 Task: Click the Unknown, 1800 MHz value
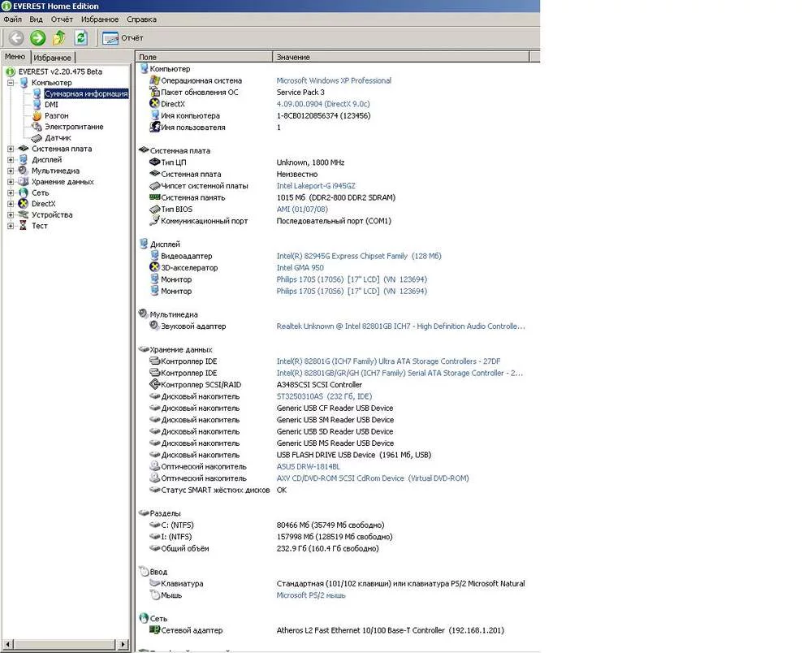pyautogui.click(x=310, y=162)
